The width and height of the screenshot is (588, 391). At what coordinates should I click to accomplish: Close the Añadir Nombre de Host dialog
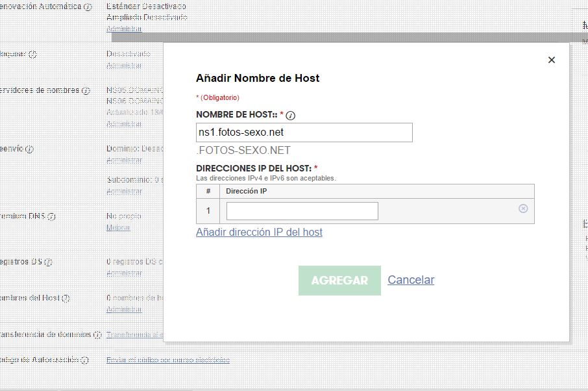(552, 60)
